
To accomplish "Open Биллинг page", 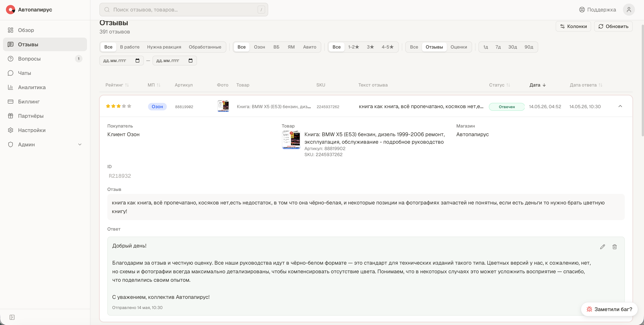I will pyautogui.click(x=45, y=102).
